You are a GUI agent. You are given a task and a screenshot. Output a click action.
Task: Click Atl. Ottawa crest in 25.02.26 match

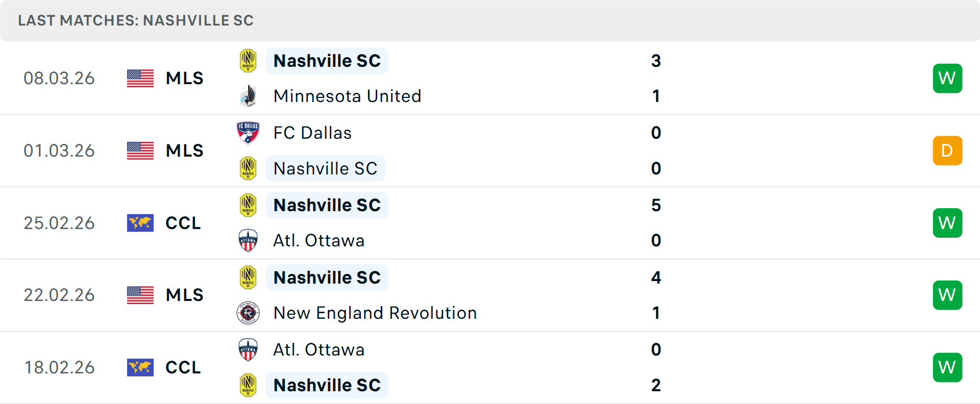coord(248,240)
